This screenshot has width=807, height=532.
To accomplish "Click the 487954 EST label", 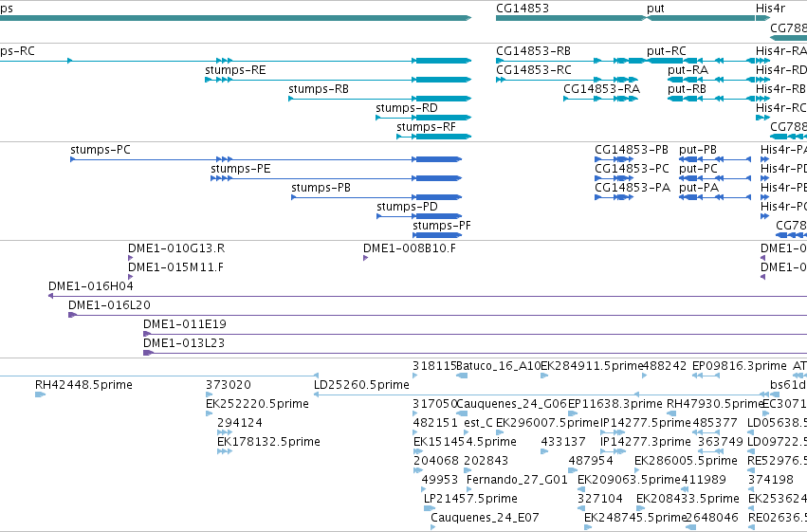I will 591,461.
